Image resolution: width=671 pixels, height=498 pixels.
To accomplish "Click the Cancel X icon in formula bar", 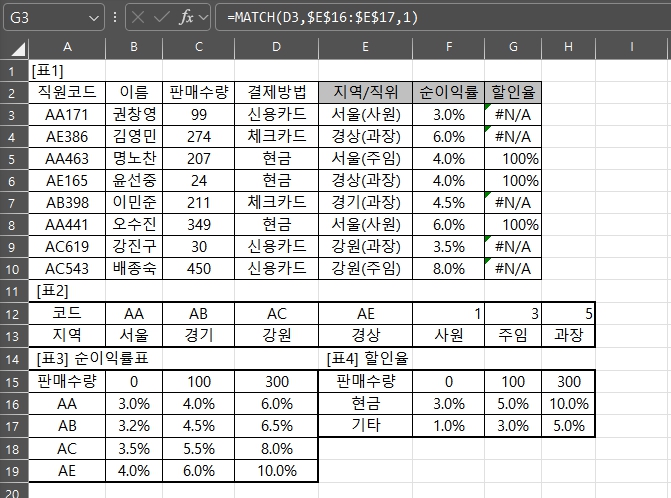I will [x=138, y=18].
